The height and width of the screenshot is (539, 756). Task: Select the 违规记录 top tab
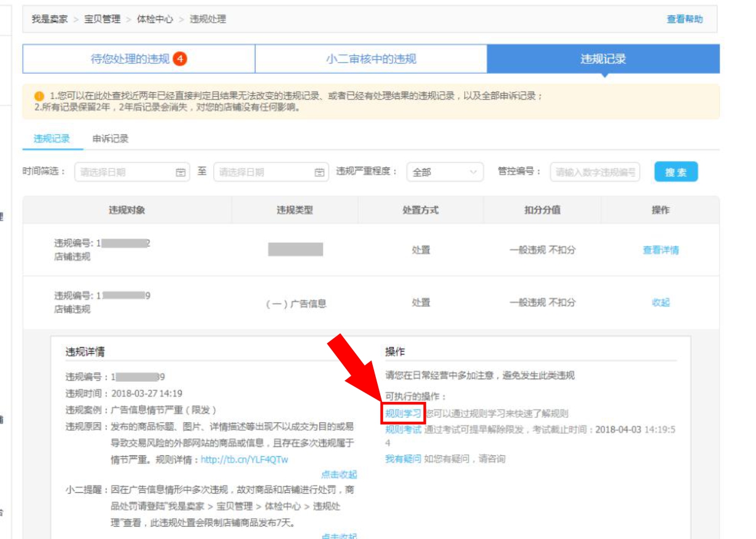point(603,59)
